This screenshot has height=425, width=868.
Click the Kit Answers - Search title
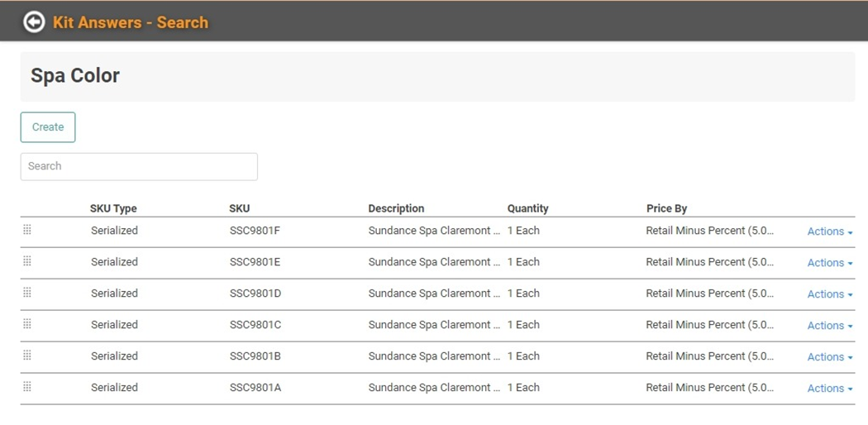click(131, 22)
